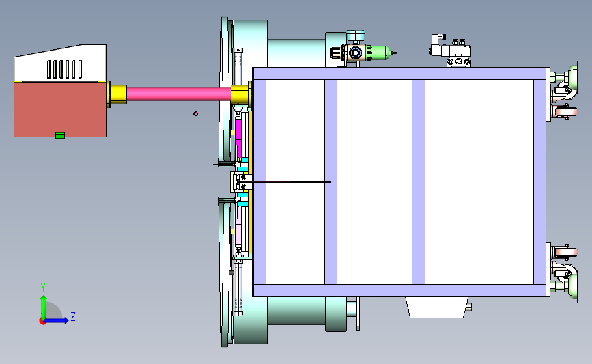This screenshot has width=592, height=364.
Task: Select the yellow collar where the shaft meets the frame
Action: point(242,94)
